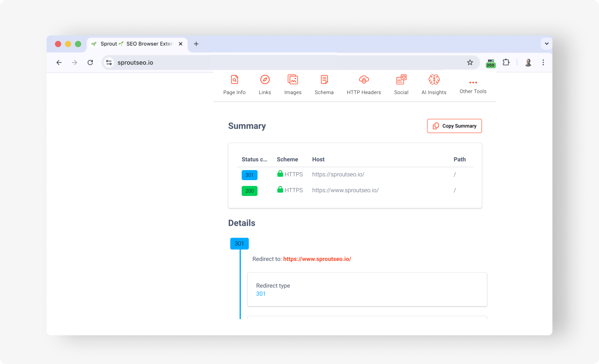This screenshot has height=364, width=599.
Task: Click the Redirect type value 301
Action: [x=261, y=294]
